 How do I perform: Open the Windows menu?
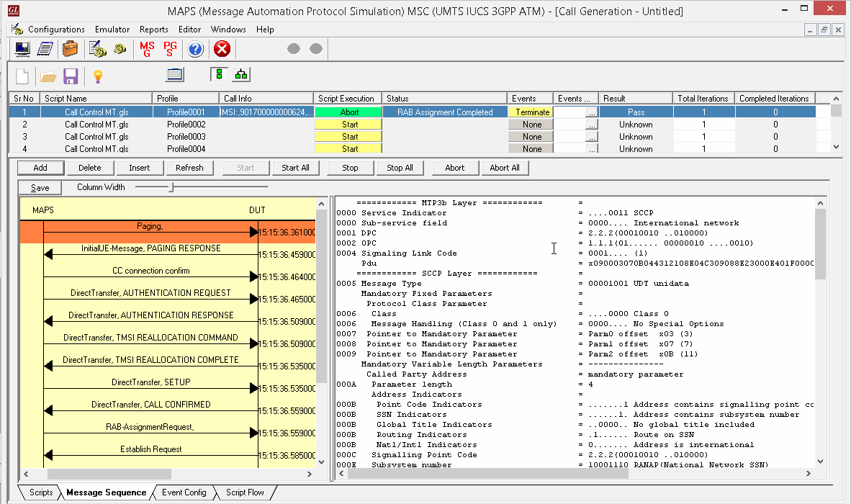[228, 30]
